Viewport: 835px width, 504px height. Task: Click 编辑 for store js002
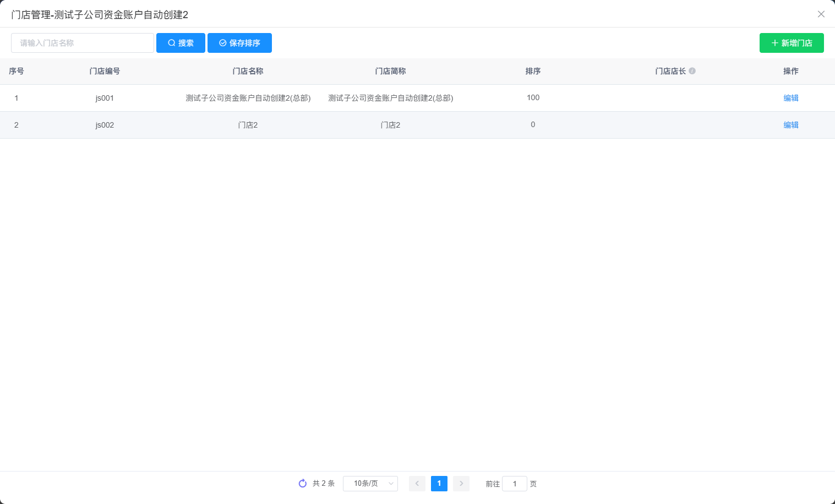tap(791, 125)
